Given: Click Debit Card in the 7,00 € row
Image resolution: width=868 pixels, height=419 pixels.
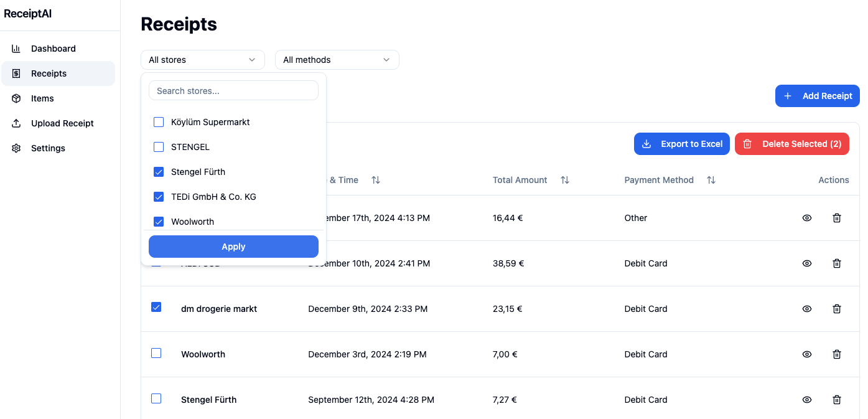Looking at the screenshot, I should coord(646,354).
